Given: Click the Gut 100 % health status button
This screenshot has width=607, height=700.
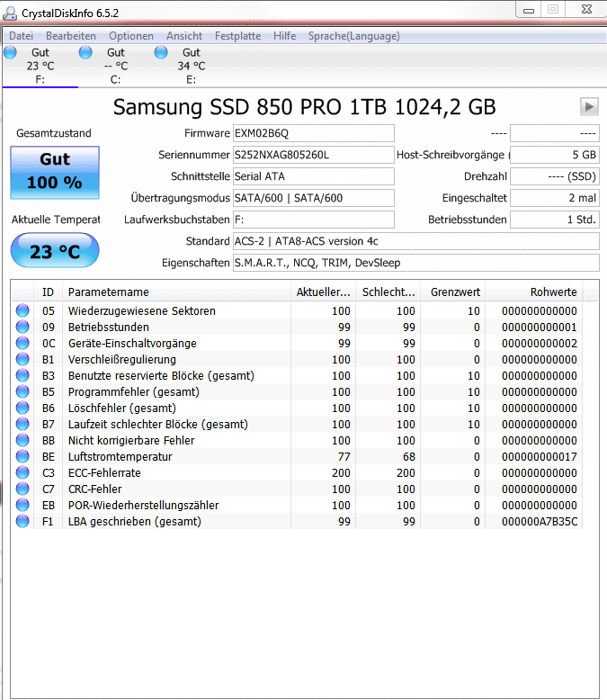Looking at the screenshot, I should [x=55, y=173].
